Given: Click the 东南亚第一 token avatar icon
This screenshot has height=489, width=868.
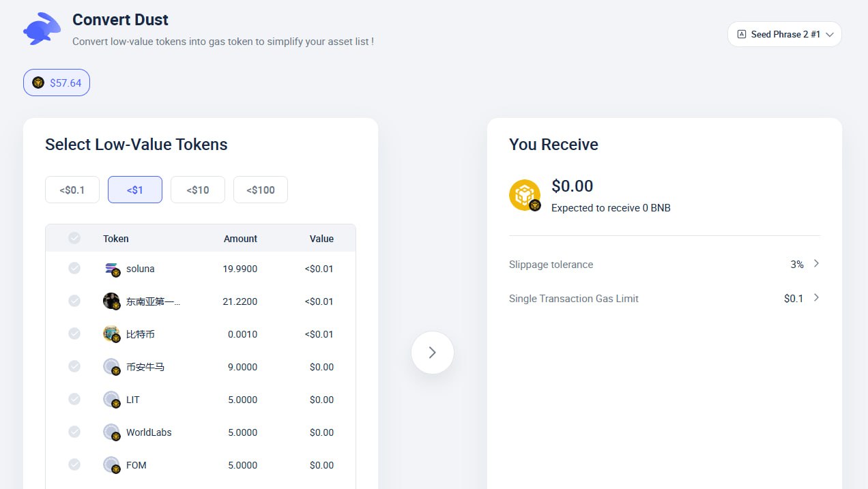Looking at the screenshot, I should pyautogui.click(x=112, y=301).
